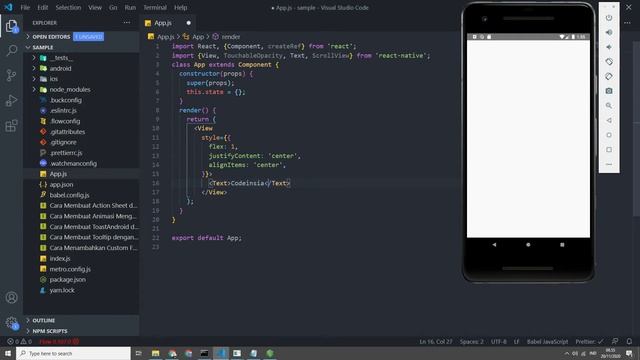Open emulator extended controls (three dots)
Image resolution: width=640 pixels, height=360 pixels.
[x=609, y=164]
